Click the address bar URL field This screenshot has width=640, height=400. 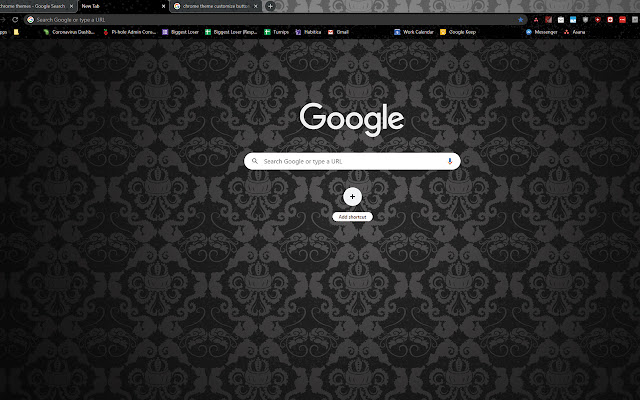point(276,20)
